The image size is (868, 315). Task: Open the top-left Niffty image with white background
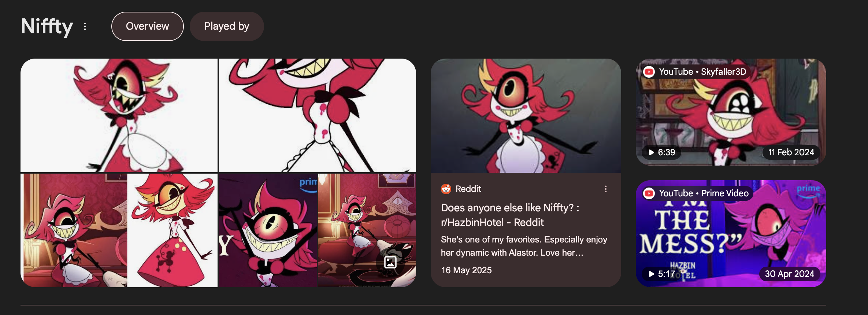tap(119, 115)
